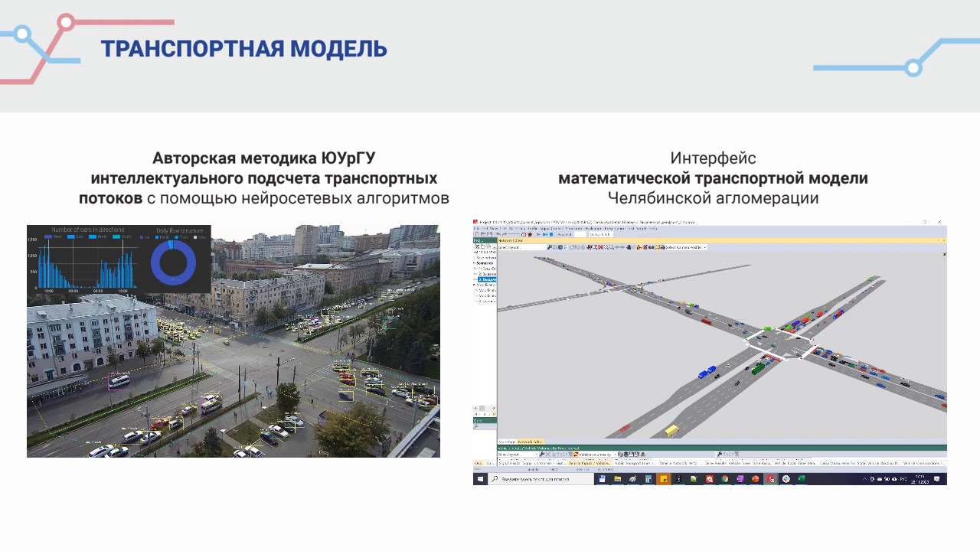
Task: Show hidden tray icons with the chevron
Action: click(864, 479)
